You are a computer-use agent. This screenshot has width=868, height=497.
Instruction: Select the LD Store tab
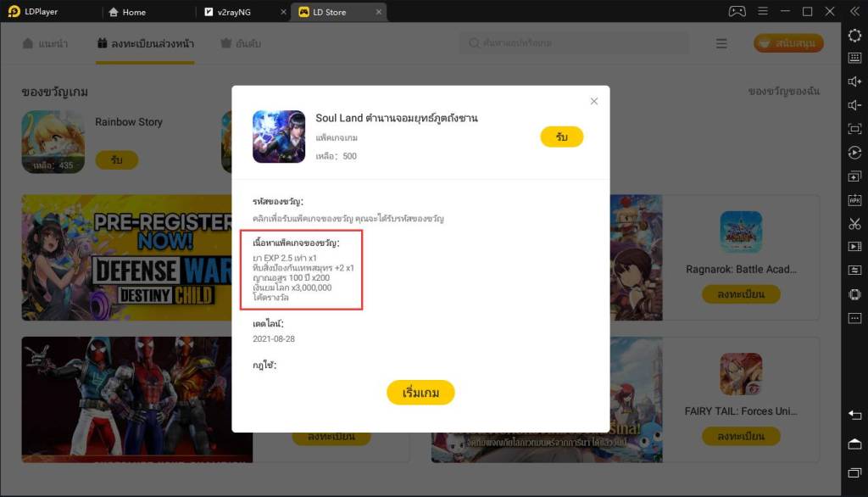coord(330,12)
